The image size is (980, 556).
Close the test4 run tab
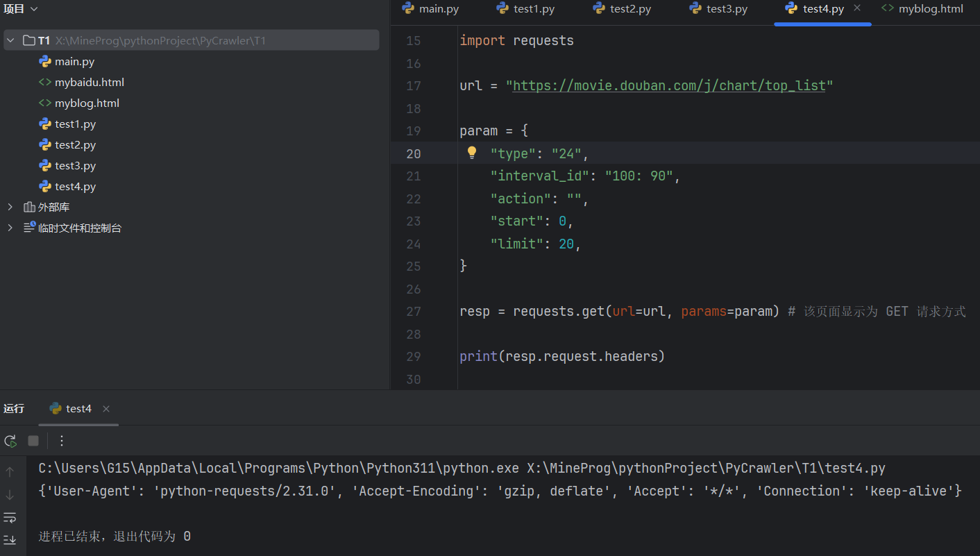106,409
